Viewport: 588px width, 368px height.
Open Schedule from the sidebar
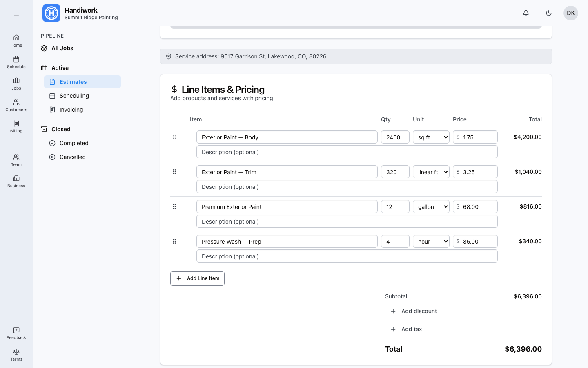pyautogui.click(x=16, y=63)
